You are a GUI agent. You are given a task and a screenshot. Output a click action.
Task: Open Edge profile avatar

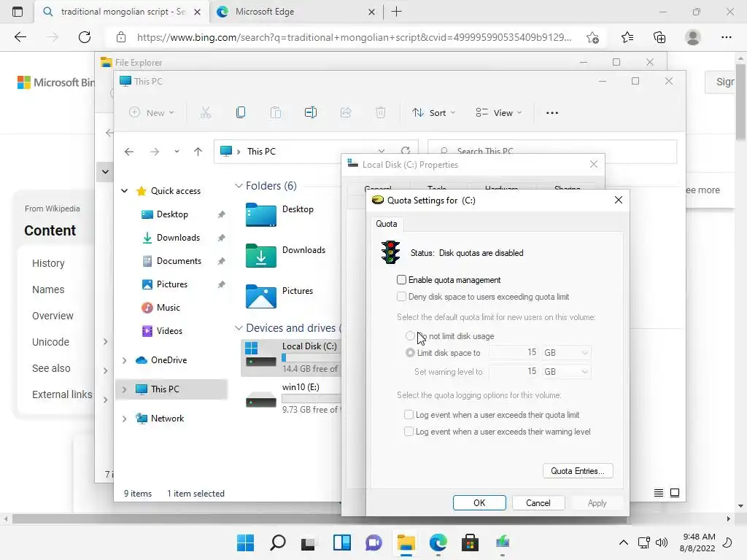click(693, 37)
